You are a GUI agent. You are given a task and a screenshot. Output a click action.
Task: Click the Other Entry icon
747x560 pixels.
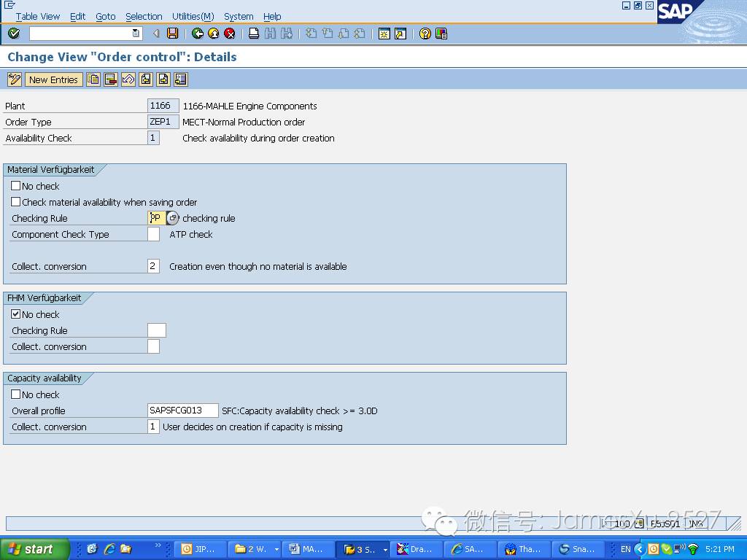coord(181,79)
